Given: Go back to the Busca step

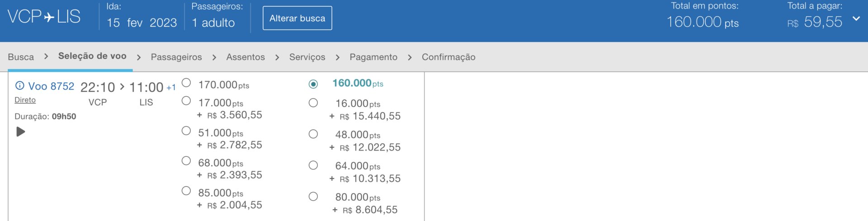Looking at the screenshot, I should (21, 57).
